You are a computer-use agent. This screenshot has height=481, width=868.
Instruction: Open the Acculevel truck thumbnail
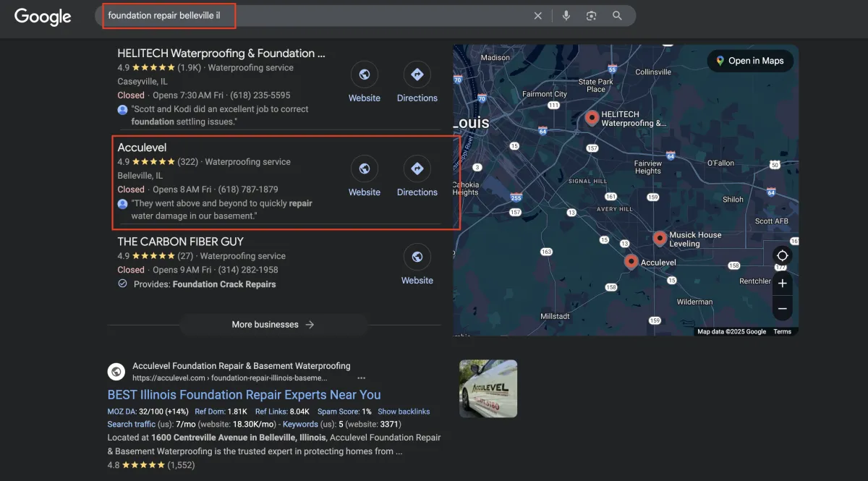tap(488, 388)
